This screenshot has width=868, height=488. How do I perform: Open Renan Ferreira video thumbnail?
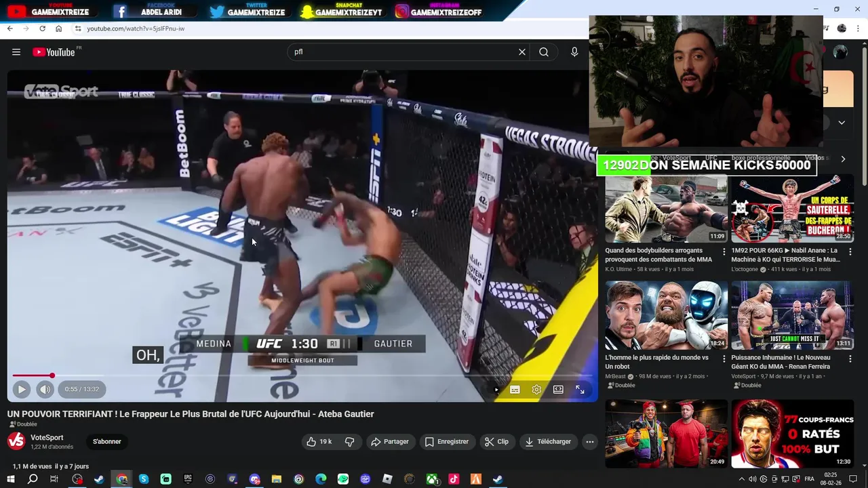[792, 316]
